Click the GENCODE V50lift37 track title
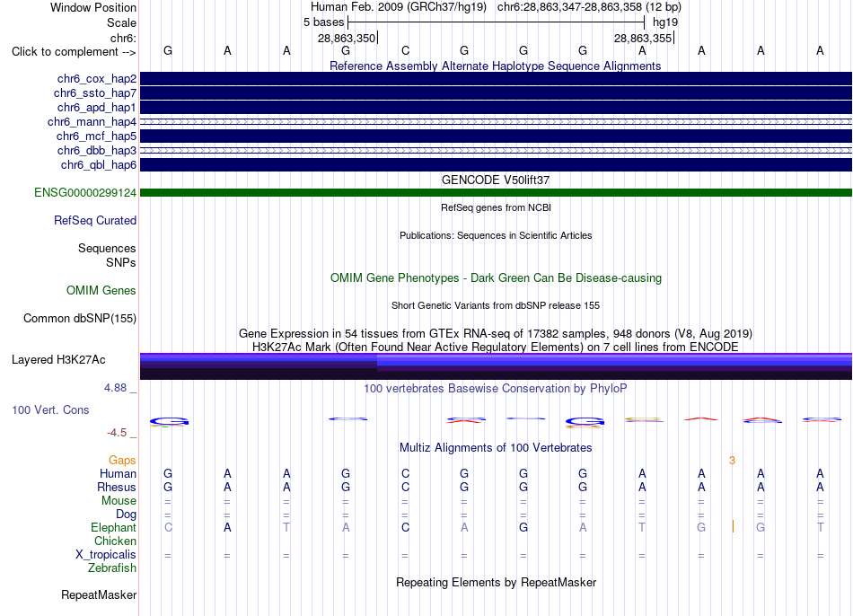 [496, 180]
